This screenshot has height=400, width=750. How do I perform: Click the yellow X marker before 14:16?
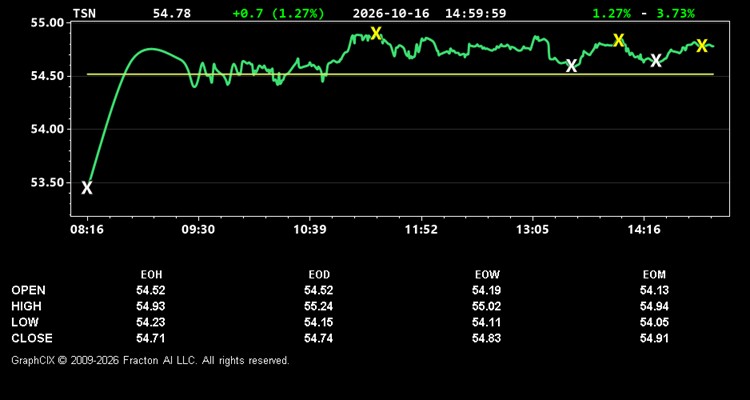tap(618, 40)
